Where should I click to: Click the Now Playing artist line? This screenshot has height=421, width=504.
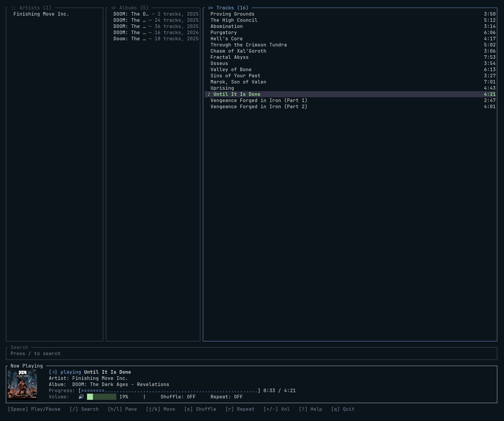(x=89, y=378)
